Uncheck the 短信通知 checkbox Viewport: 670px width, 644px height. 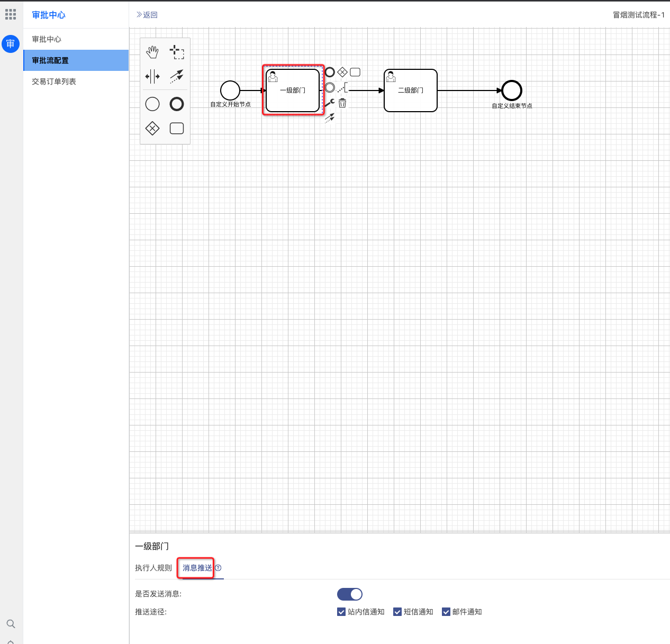pos(397,612)
